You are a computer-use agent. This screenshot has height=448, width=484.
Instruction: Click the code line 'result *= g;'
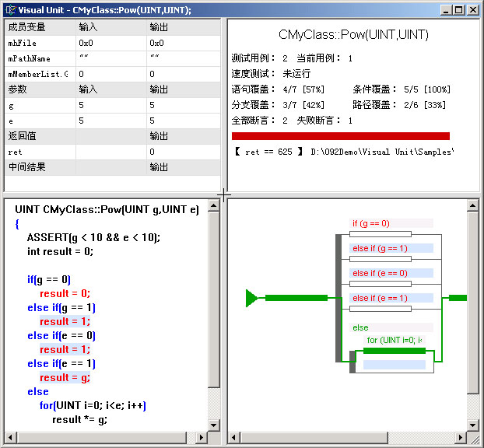79,420
